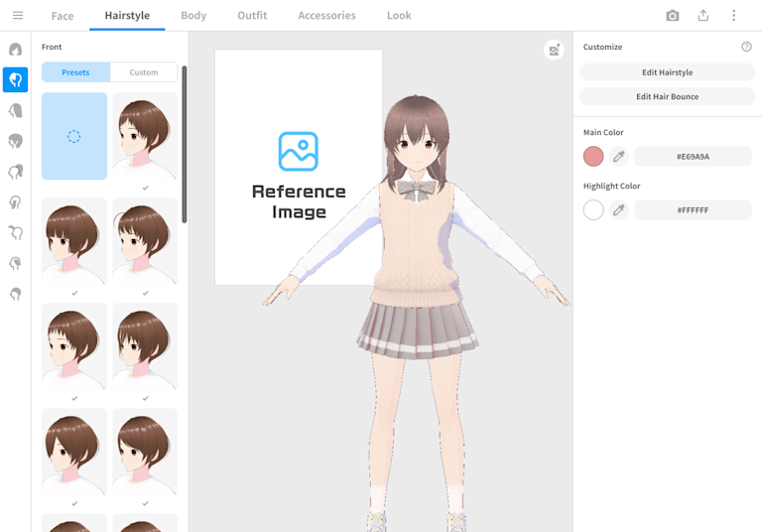Use the Highlight Color eyedropper tool

point(619,210)
